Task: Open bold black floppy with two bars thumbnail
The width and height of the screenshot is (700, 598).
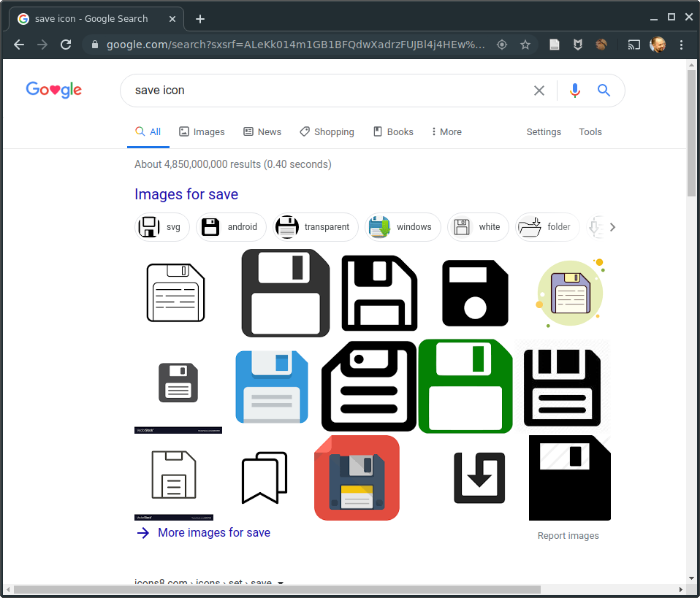Action: pos(369,386)
